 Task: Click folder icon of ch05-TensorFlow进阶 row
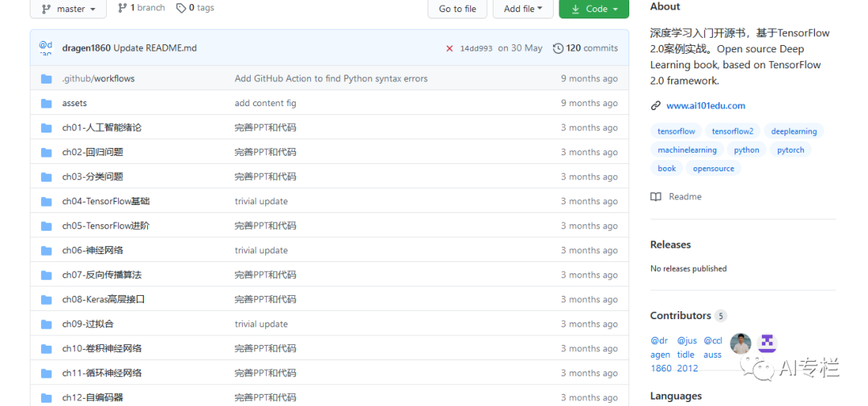click(x=47, y=226)
